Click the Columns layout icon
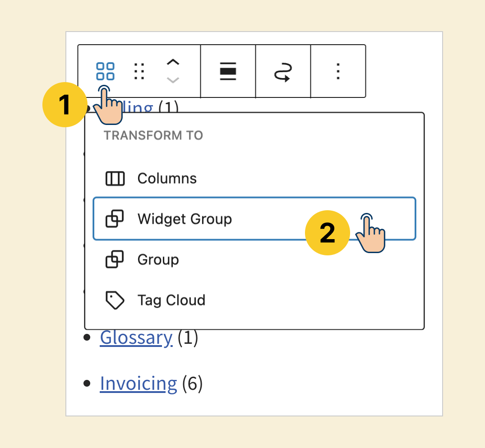 coord(115,179)
